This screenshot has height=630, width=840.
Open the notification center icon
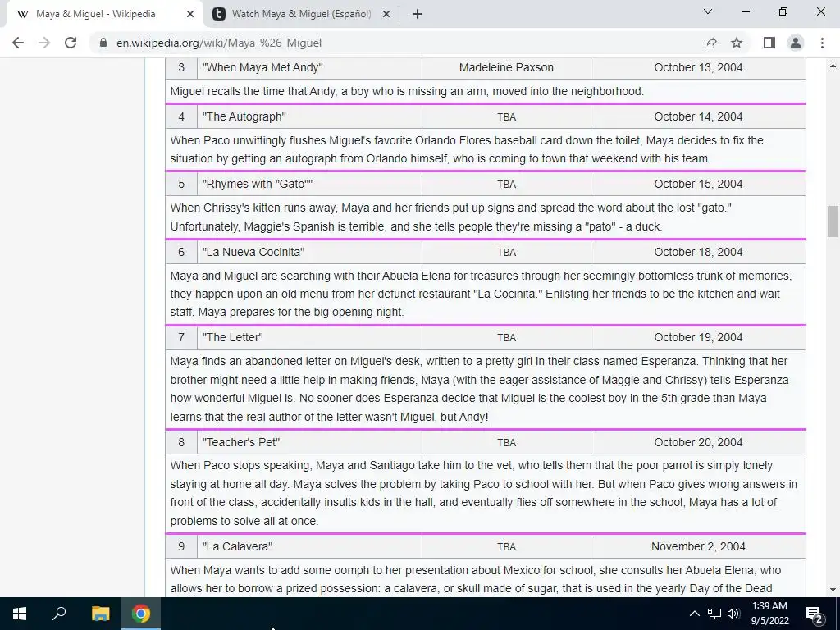[815, 614]
